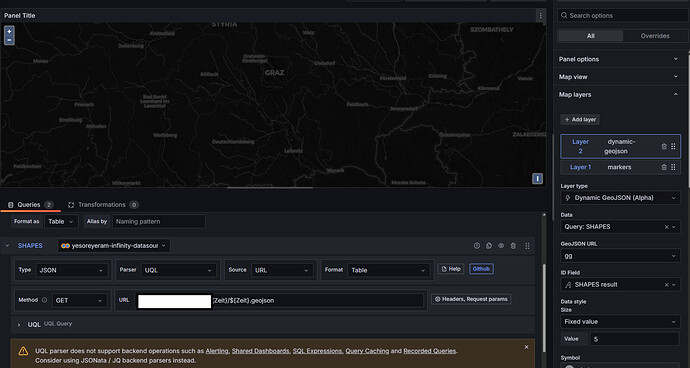Toggle SHAPES query visibility eye icon

(501, 246)
